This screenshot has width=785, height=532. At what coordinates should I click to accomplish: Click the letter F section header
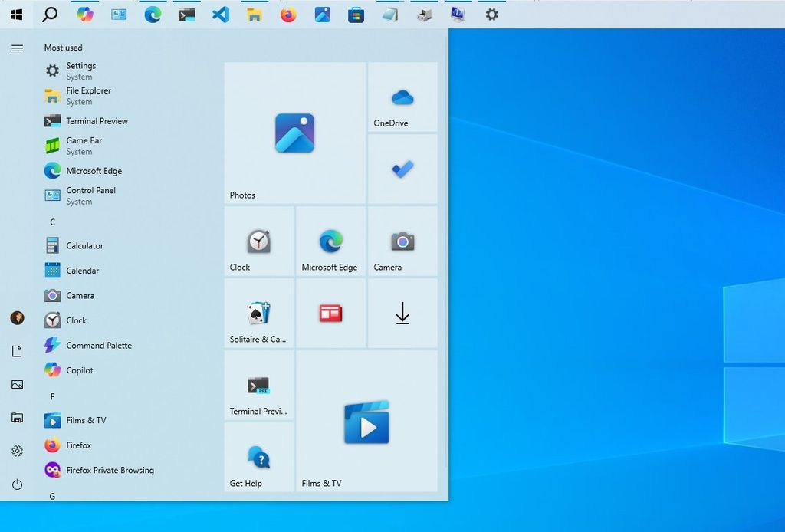tap(53, 396)
